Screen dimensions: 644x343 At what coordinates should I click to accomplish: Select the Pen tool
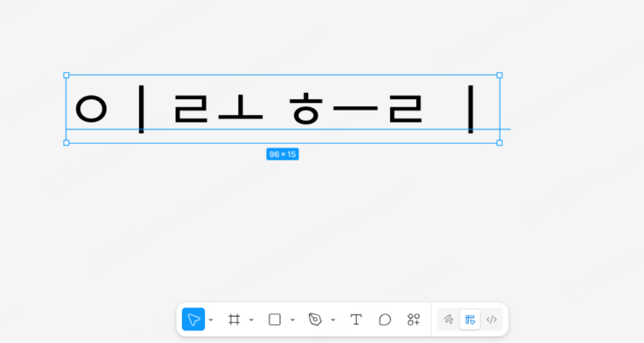pos(316,319)
